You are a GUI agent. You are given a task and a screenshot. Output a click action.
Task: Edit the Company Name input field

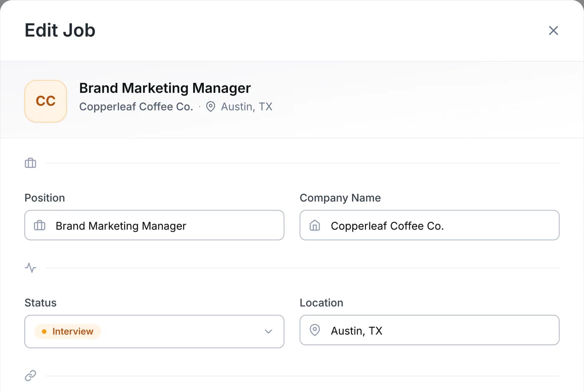coord(429,225)
